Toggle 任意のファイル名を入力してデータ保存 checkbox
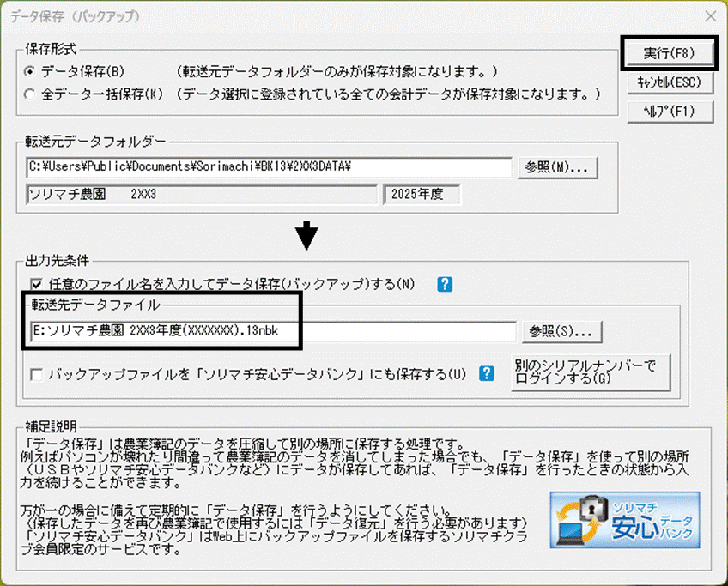Viewport: 728px width, 586px height. click(x=36, y=284)
